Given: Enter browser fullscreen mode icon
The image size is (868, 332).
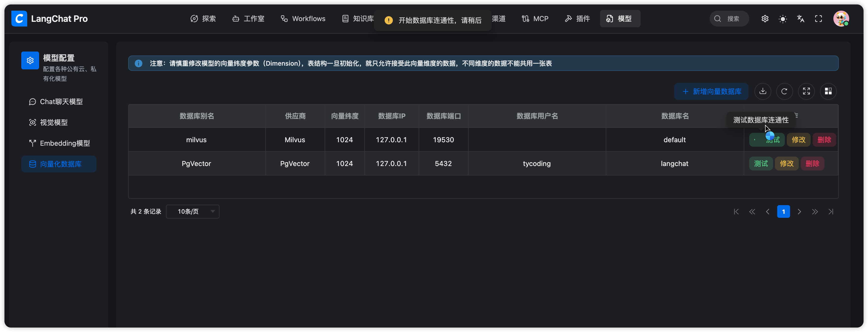Looking at the screenshot, I should (818, 19).
